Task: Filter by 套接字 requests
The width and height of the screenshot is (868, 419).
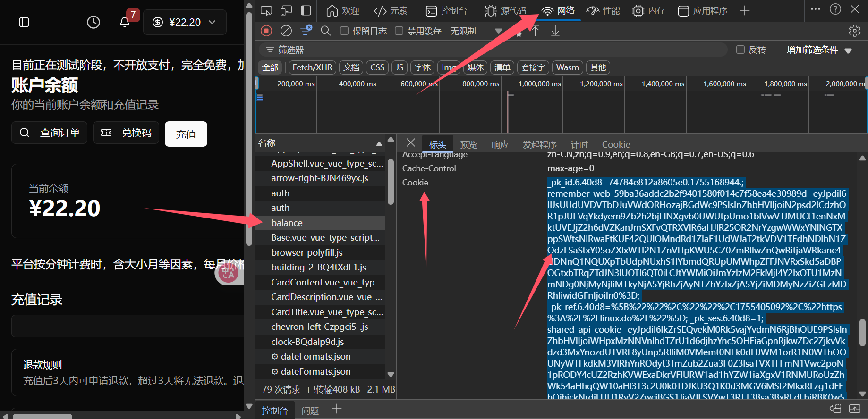Action: tap(533, 67)
